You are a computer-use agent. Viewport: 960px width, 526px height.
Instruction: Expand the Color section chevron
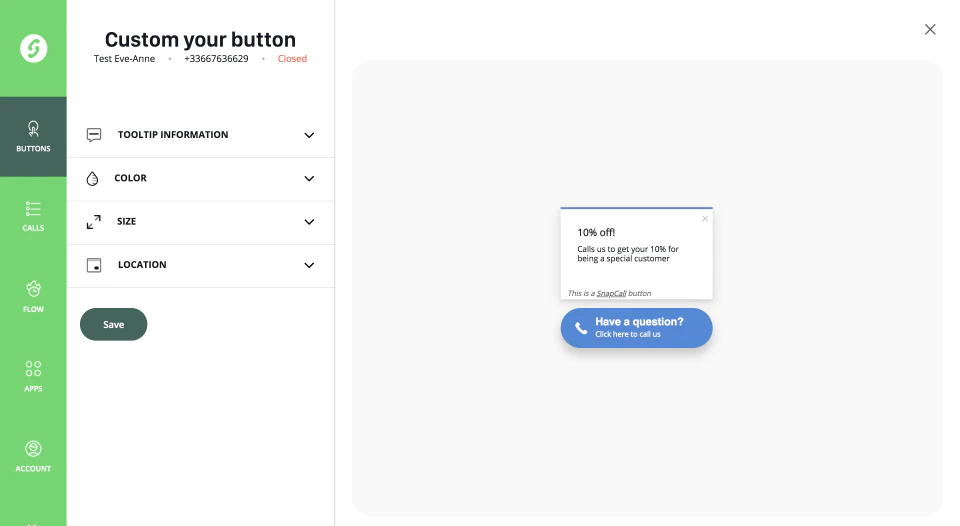(309, 179)
